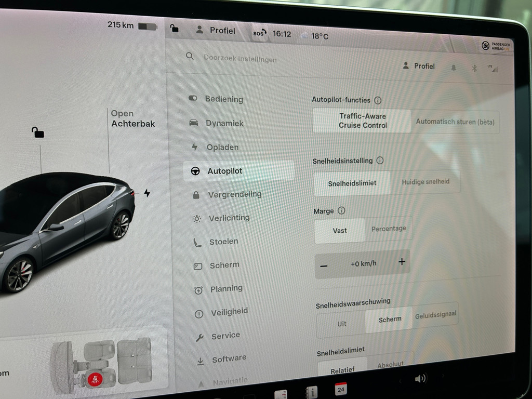Tap the lock icon in the top status bar
Screen dimensions: 532x399
(174, 28)
